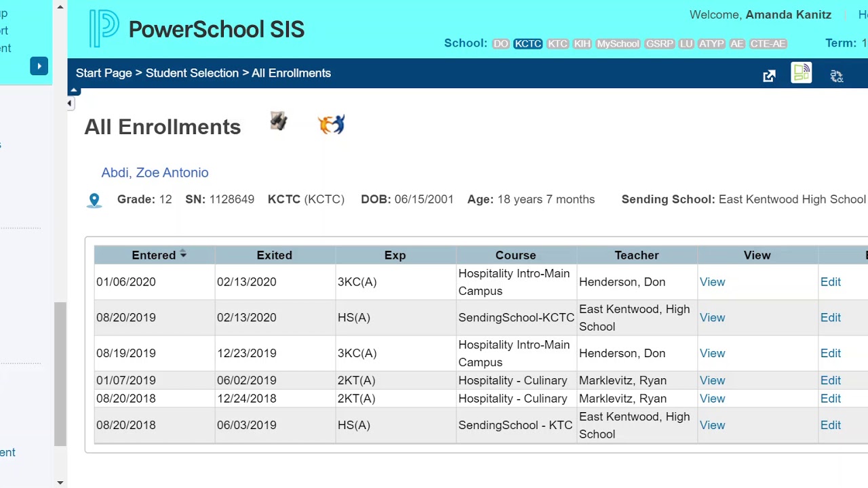Click the left sidebar scroll up arrow
This screenshot has width=868, height=488.
pos(60,7)
